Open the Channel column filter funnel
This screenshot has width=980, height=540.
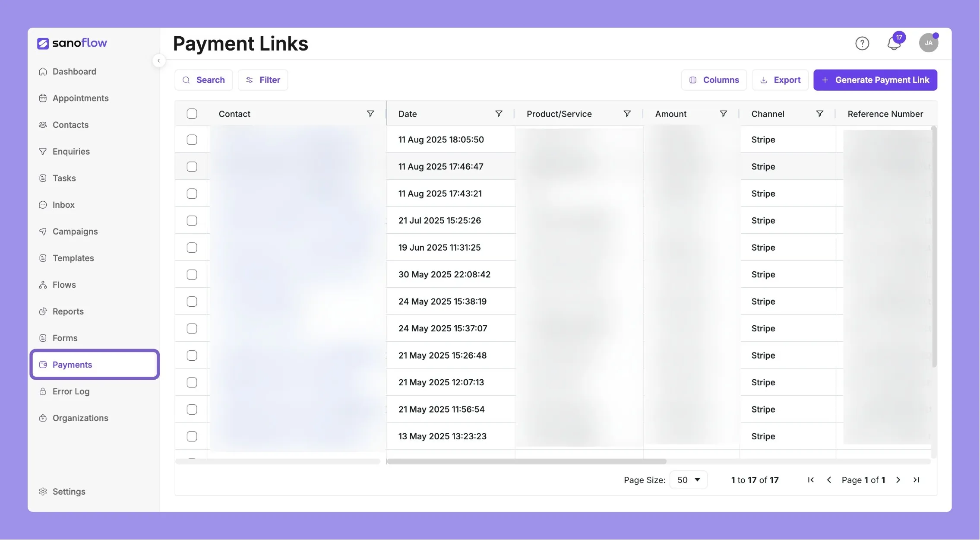pos(819,114)
